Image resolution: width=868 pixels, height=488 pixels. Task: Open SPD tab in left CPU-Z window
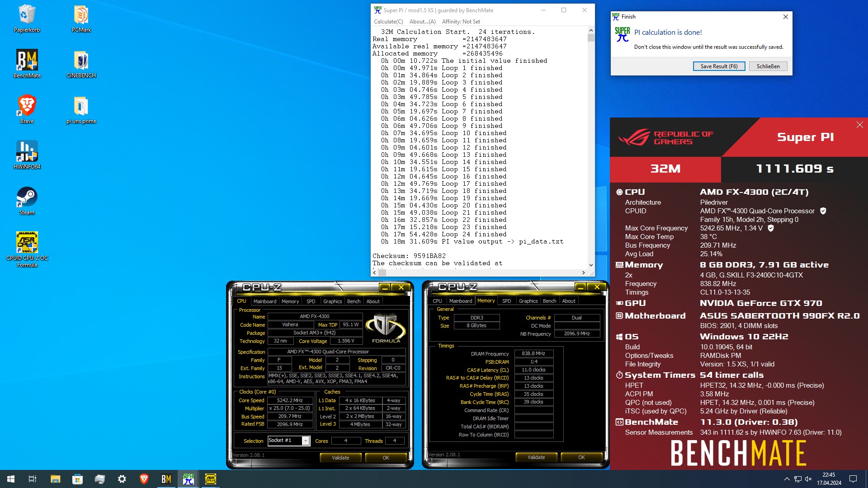tap(311, 301)
